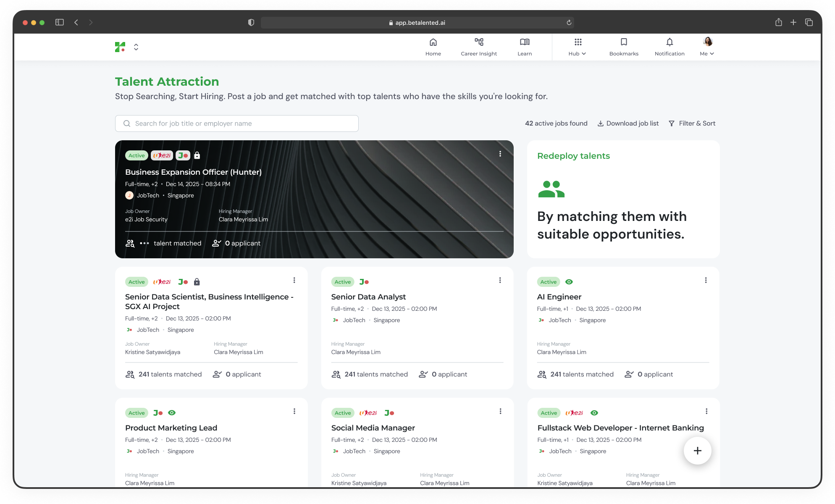The image size is (835, 504).
Task: Toggle the eye icon on AI Engineer card
Action: coord(569,282)
